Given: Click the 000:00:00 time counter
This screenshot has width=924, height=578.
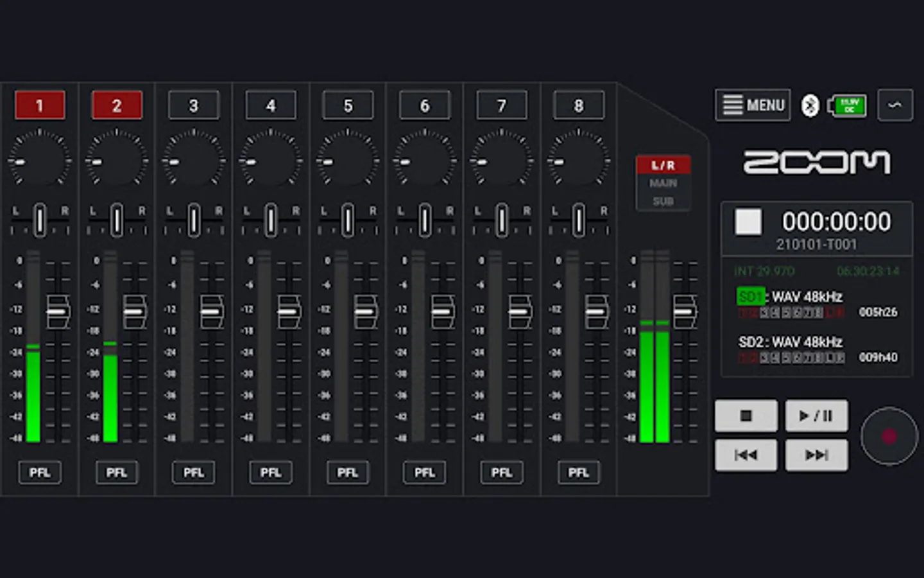Looking at the screenshot, I should [x=836, y=222].
